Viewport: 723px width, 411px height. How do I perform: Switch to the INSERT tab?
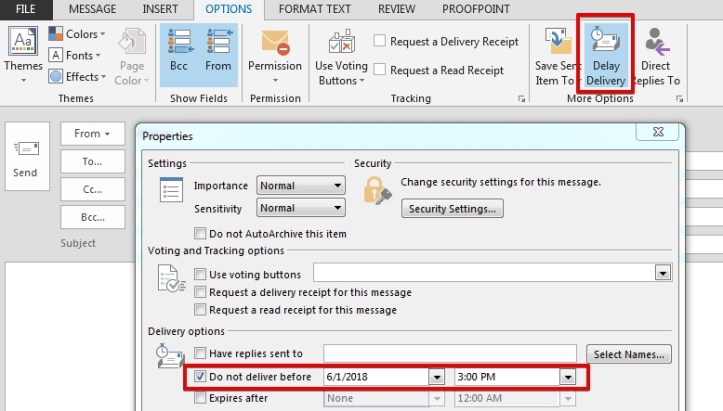coord(160,9)
